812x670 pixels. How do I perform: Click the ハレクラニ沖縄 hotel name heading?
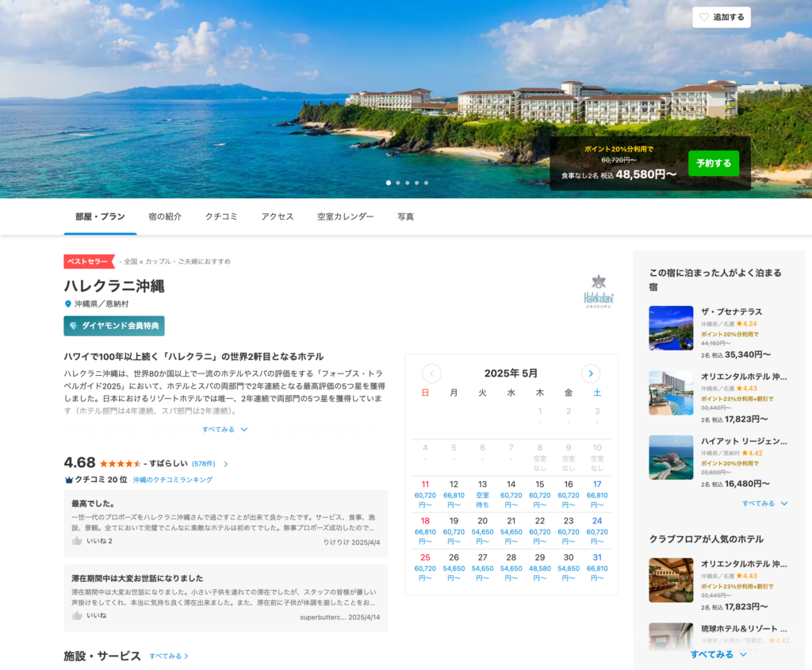click(x=114, y=285)
